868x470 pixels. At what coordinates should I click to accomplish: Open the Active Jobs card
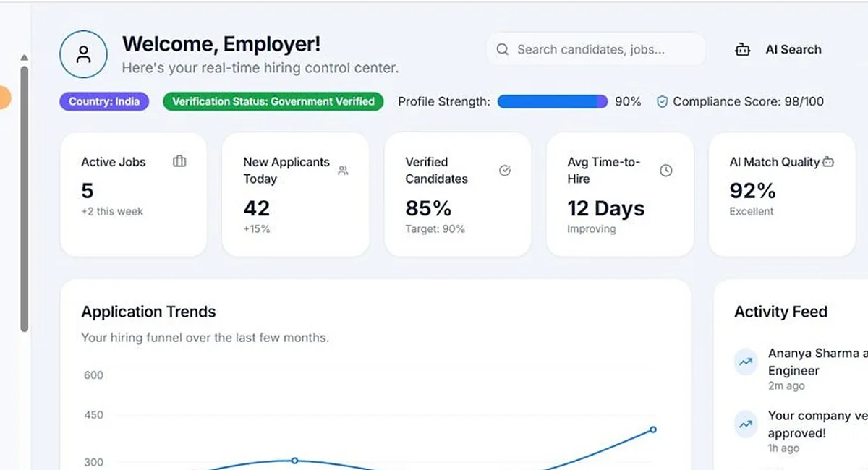coord(133,195)
